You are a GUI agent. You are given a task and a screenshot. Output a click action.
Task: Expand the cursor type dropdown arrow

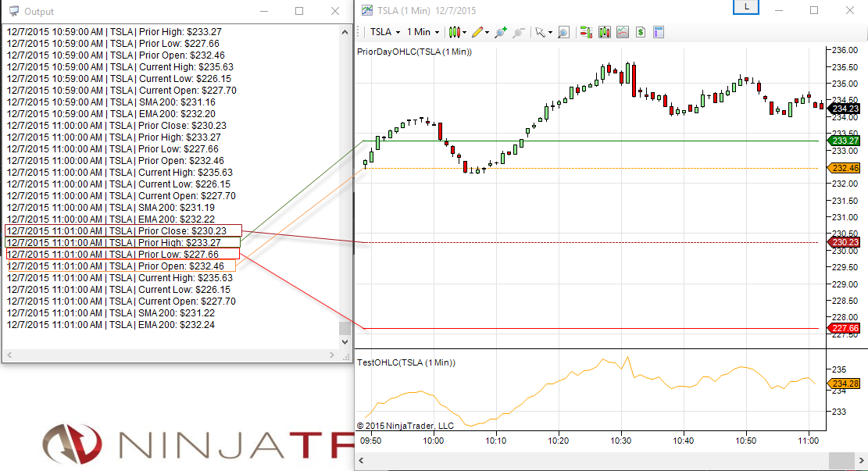(x=550, y=33)
